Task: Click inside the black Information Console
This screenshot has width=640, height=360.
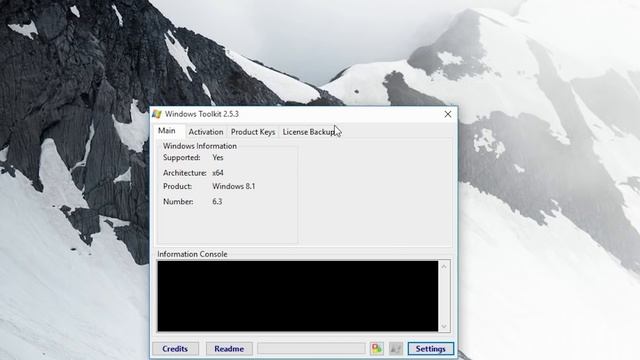Action: (x=298, y=296)
